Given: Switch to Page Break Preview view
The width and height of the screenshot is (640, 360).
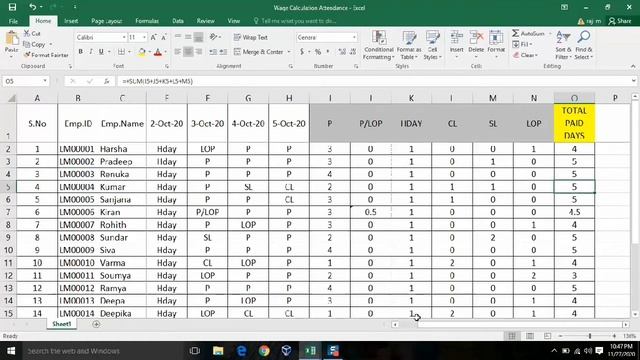Looking at the screenshot, I should point(547,336).
